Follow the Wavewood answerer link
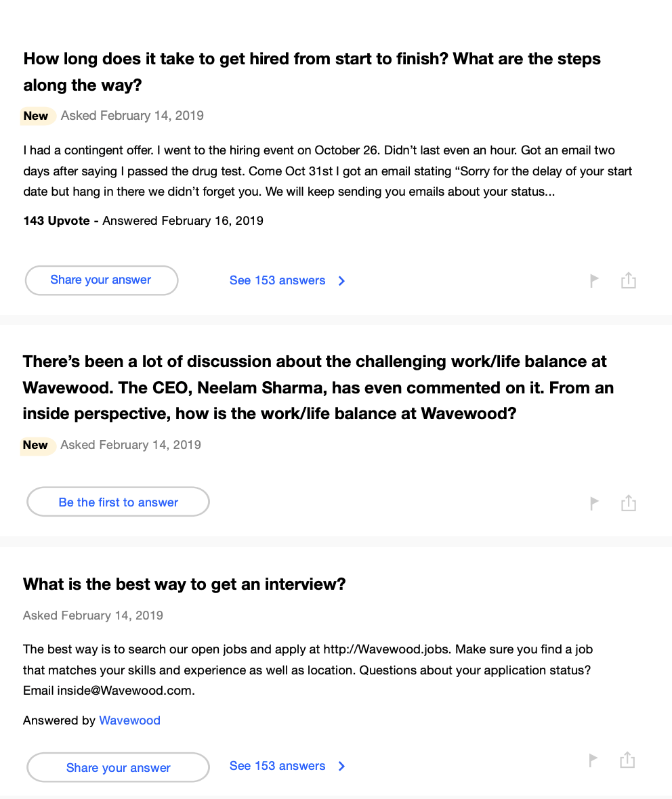Screen dimensions: 672x799 pyautogui.click(x=129, y=720)
